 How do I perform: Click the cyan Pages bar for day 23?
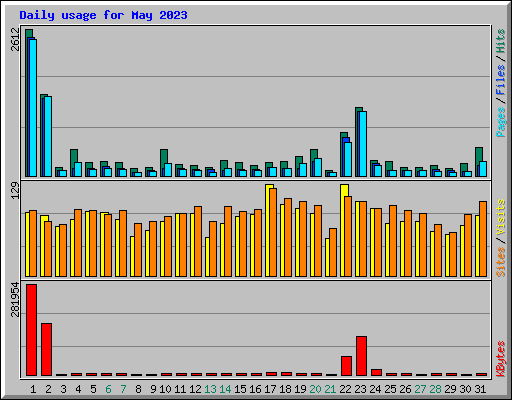click(x=363, y=144)
